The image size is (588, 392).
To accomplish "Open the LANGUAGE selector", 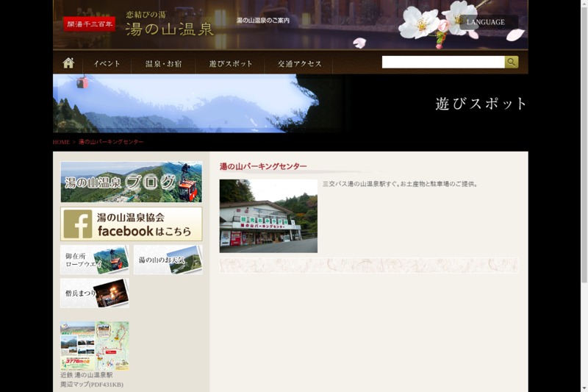I will click(x=486, y=22).
